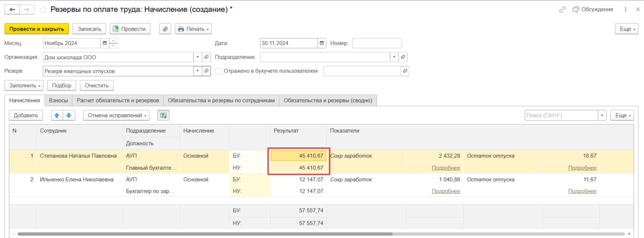
Task: Move row down with blue arrow
Action: 69,115
